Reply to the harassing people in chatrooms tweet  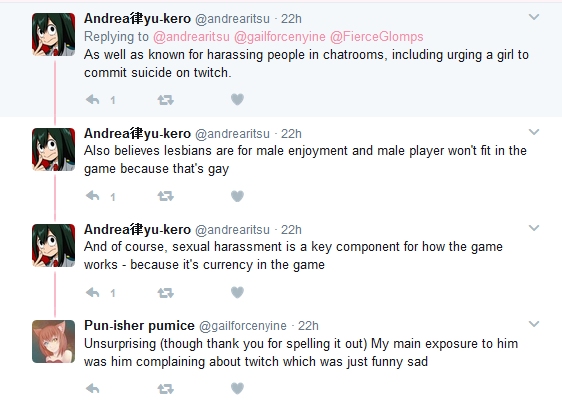tap(93, 100)
